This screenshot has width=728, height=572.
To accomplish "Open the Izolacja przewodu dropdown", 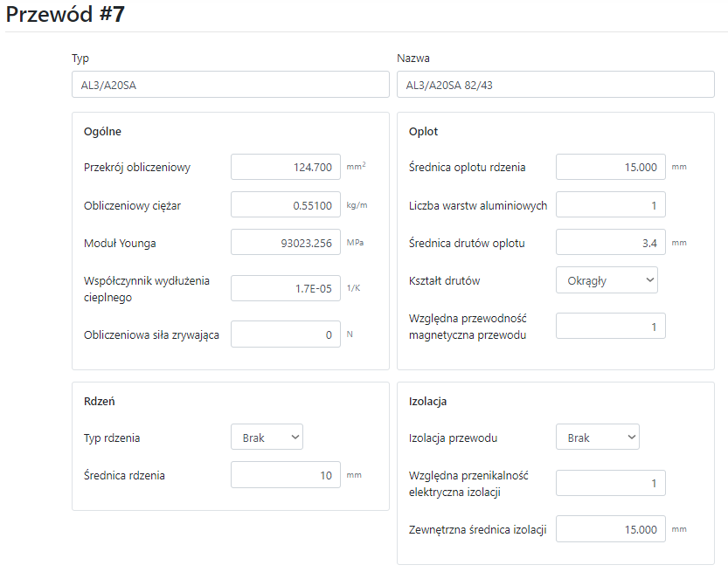I will pyautogui.click(x=597, y=438).
